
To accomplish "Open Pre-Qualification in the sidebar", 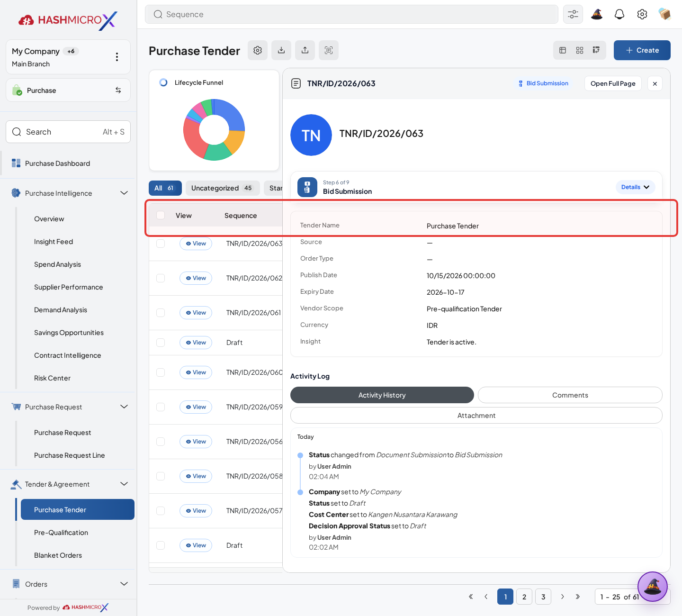I will point(61,533).
